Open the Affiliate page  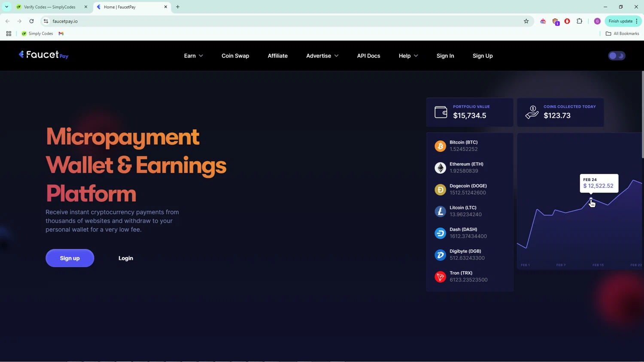[278, 56]
